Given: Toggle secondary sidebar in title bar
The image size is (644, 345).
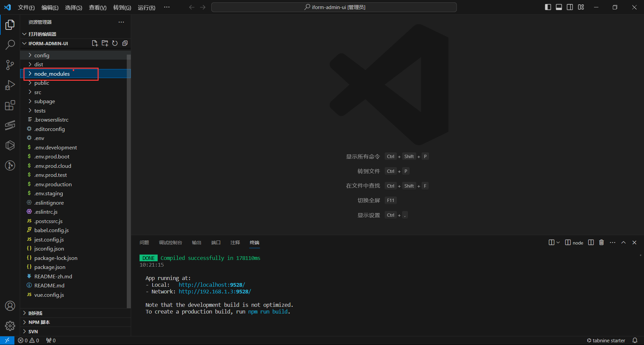Looking at the screenshot, I should coord(570,7).
